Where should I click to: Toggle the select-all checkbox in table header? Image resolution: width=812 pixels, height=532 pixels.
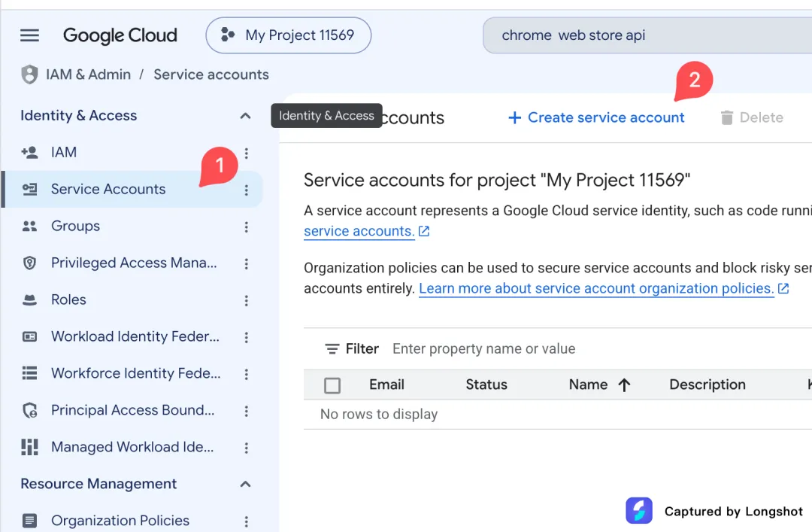[x=332, y=385]
